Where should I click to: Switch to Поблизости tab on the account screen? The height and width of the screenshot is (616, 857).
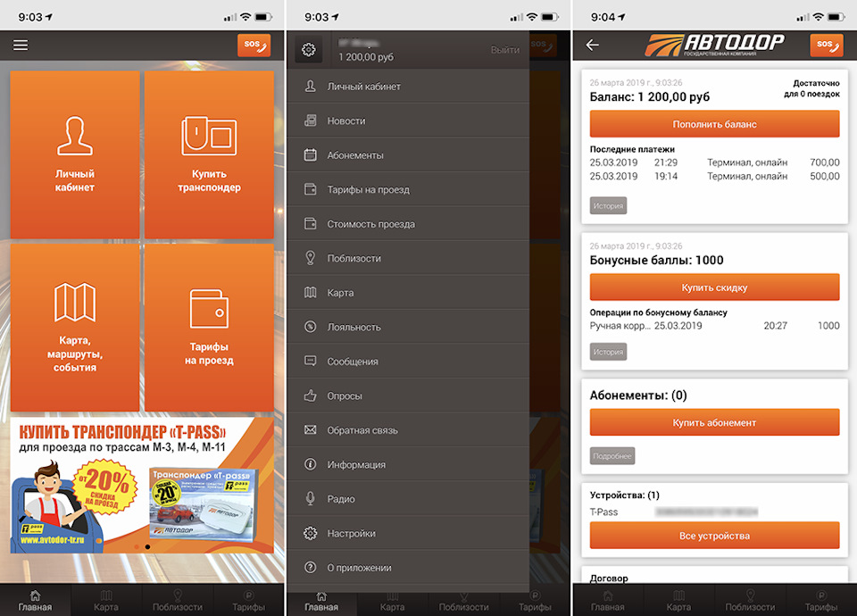(x=751, y=601)
